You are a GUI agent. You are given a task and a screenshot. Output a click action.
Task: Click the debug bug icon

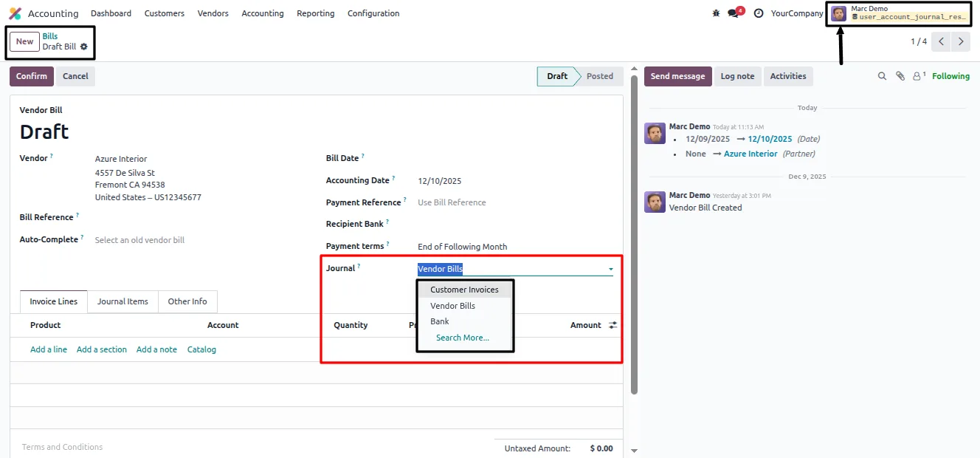point(716,13)
